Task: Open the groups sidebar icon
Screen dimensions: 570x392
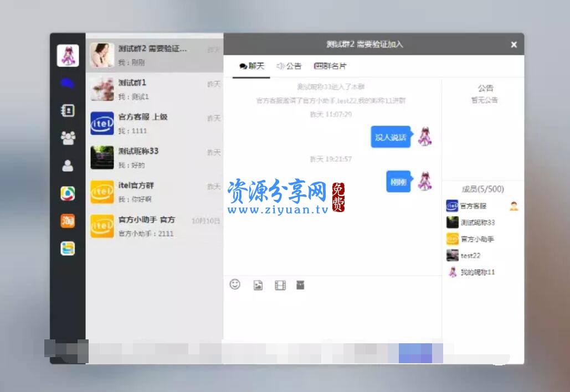Action: tap(68, 138)
